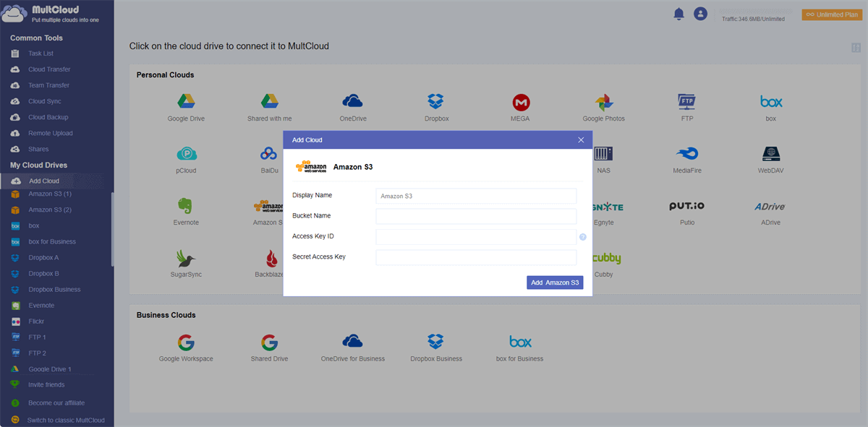Choose the WebDAV icon
This screenshot has width=868, height=427.
pyautogui.click(x=771, y=154)
